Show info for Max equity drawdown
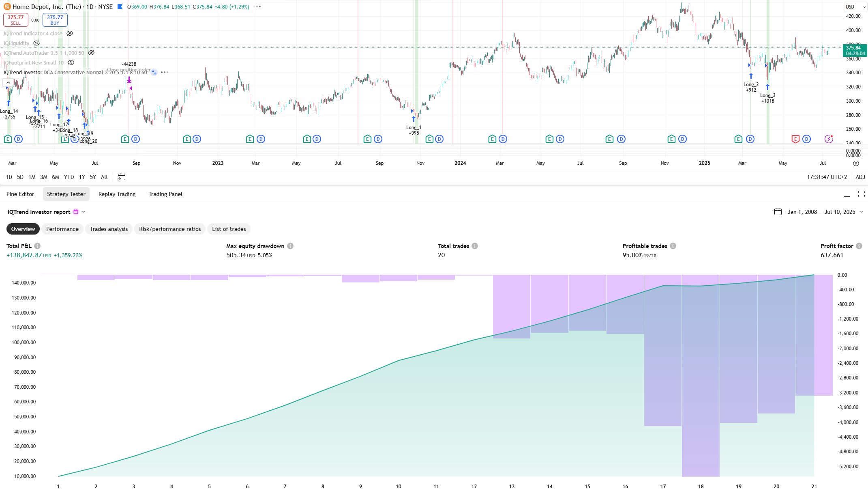Screen dimensions: 868x489 click(x=290, y=246)
